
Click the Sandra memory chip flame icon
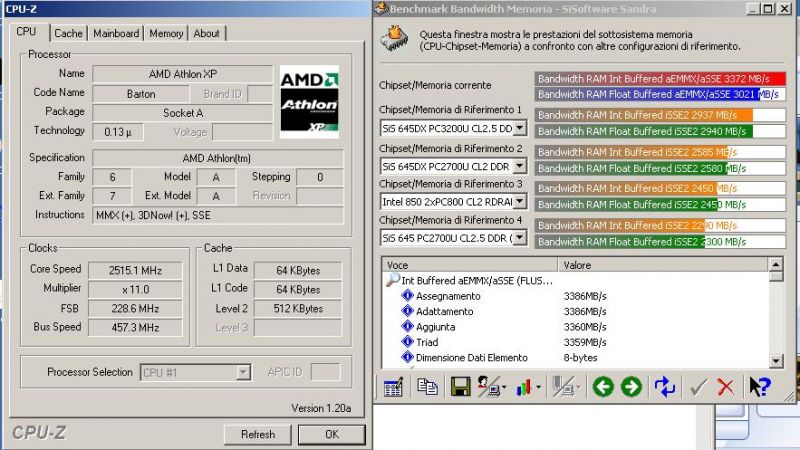(x=394, y=39)
